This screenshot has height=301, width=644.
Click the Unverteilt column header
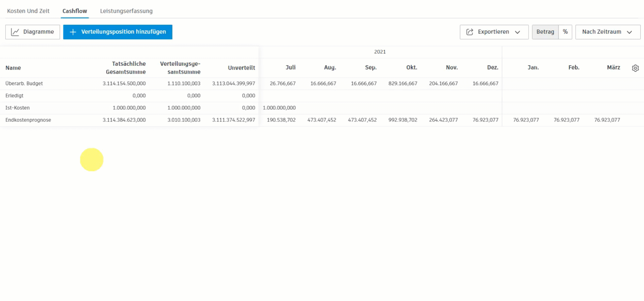coord(241,68)
